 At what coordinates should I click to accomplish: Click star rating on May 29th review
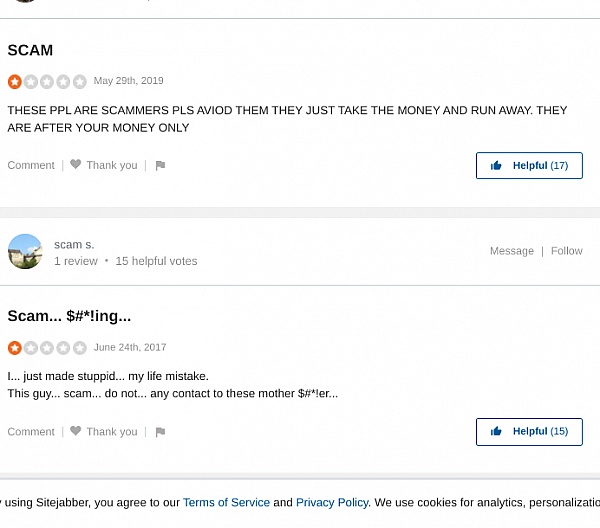(47, 82)
